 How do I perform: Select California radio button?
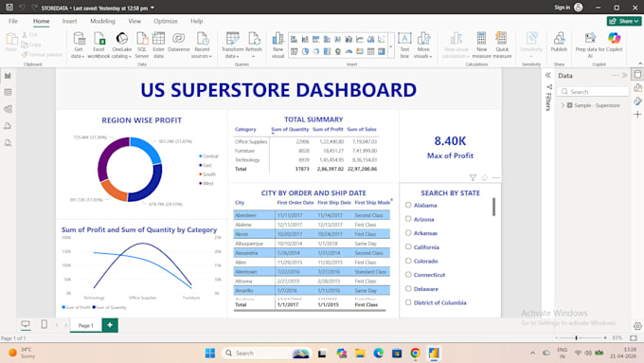408,246
